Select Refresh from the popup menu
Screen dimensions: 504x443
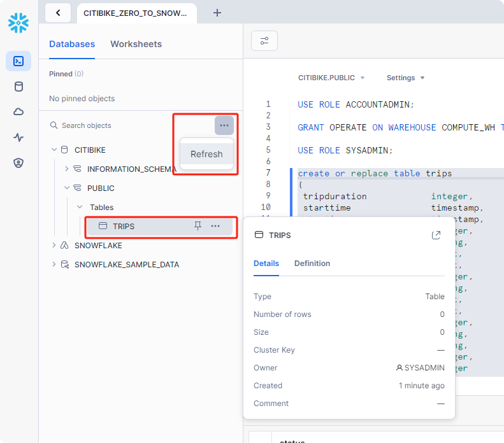(x=206, y=154)
